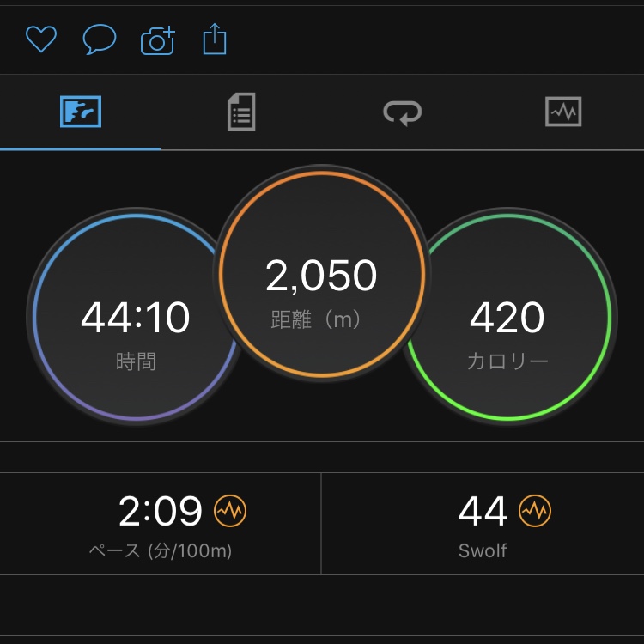
Task: Share the activity using share icon
Action: pyautogui.click(x=215, y=39)
